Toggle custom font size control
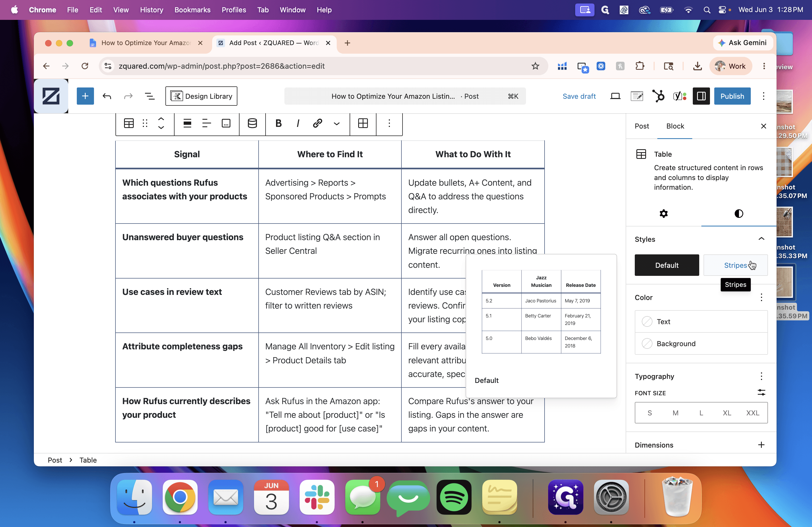The image size is (812, 527). [x=761, y=392]
